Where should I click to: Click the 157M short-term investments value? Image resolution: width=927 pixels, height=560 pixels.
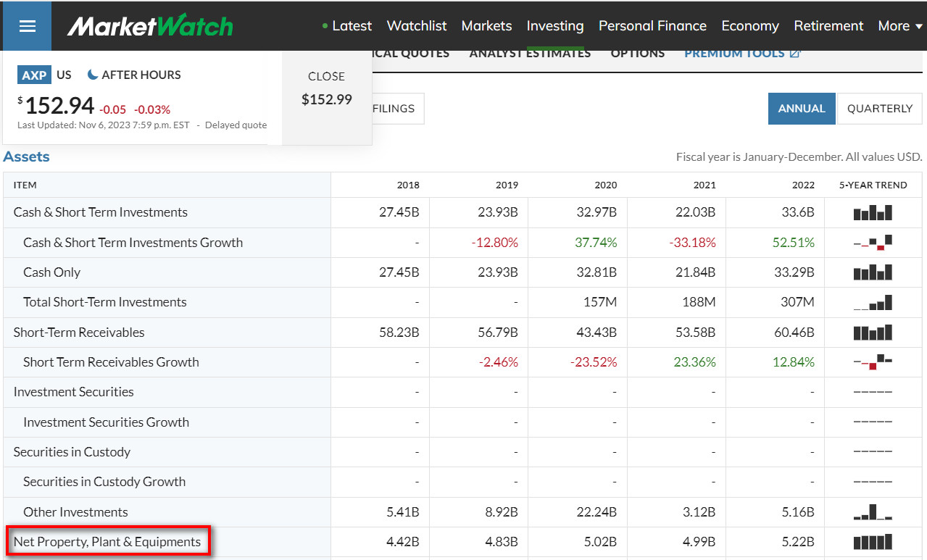tap(600, 302)
